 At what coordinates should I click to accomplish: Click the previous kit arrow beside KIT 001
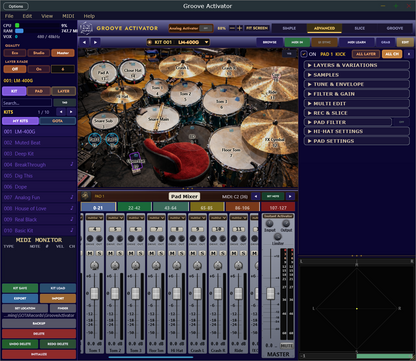click(x=84, y=42)
